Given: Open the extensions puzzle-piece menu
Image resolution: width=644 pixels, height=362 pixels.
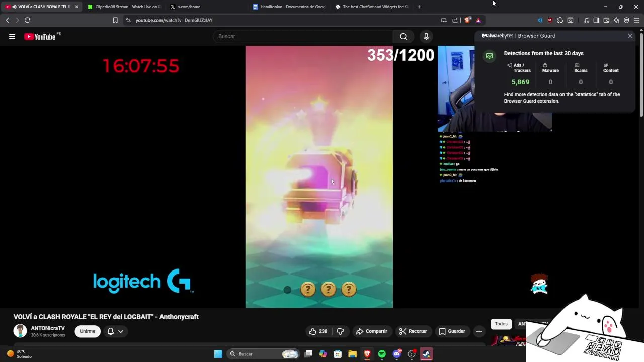Looking at the screenshot, I should (x=560, y=20).
